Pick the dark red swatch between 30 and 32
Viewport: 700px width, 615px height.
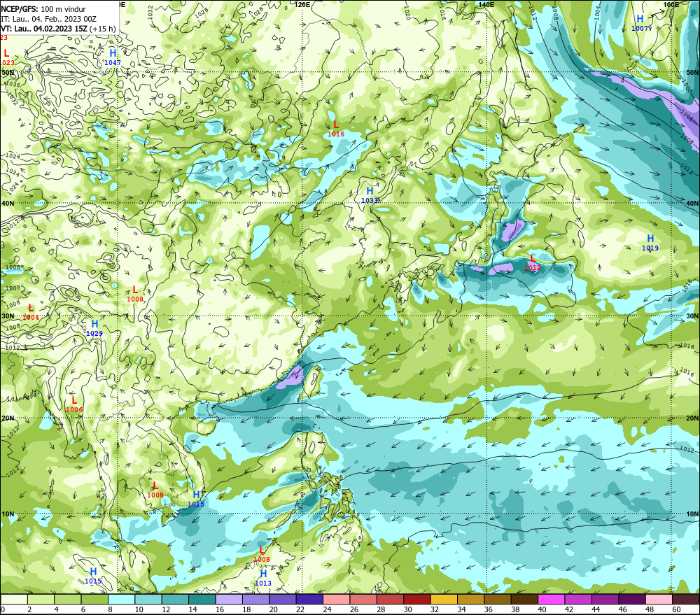[x=417, y=599]
